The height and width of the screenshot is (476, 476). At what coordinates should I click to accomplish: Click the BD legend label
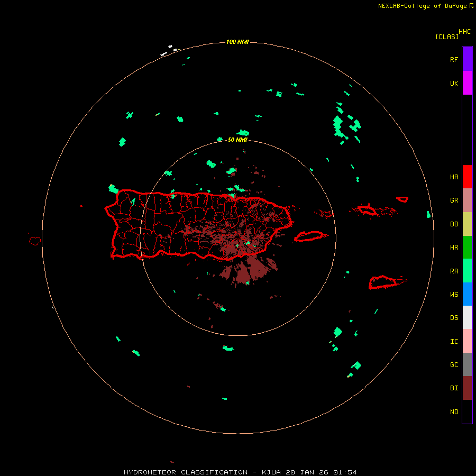pos(454,224)
